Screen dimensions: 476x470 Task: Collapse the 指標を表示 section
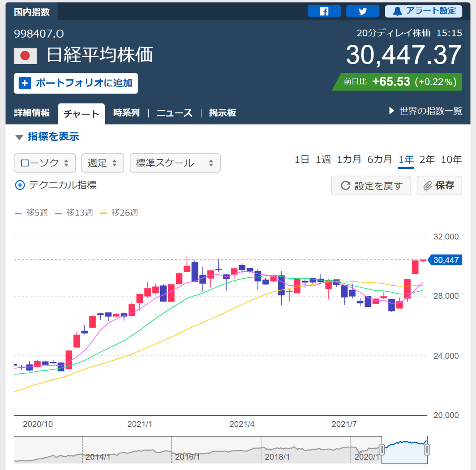47,137
